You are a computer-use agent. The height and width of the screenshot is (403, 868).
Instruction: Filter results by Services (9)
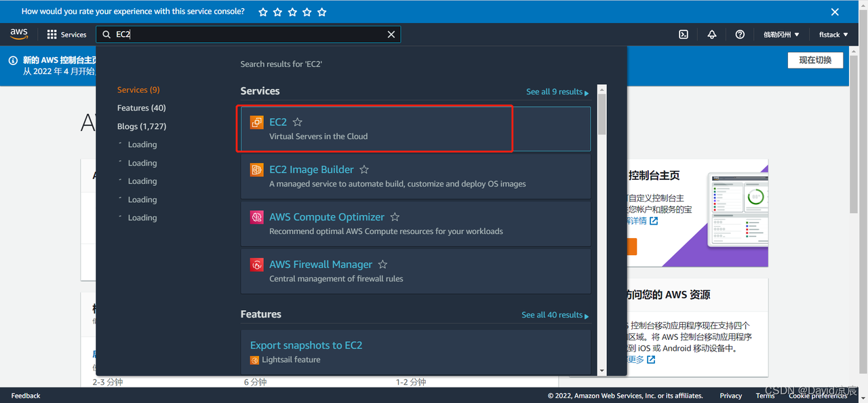pyautogui.click(x=138, y=90)
